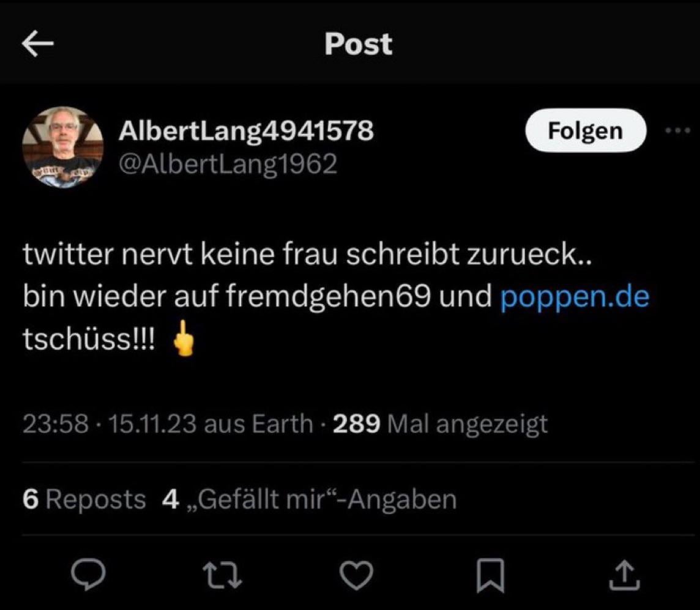Screen dimensions: 700x610
Task: View the 4 "Gefällt mir"-Angaben list
Action: point(310,499)
